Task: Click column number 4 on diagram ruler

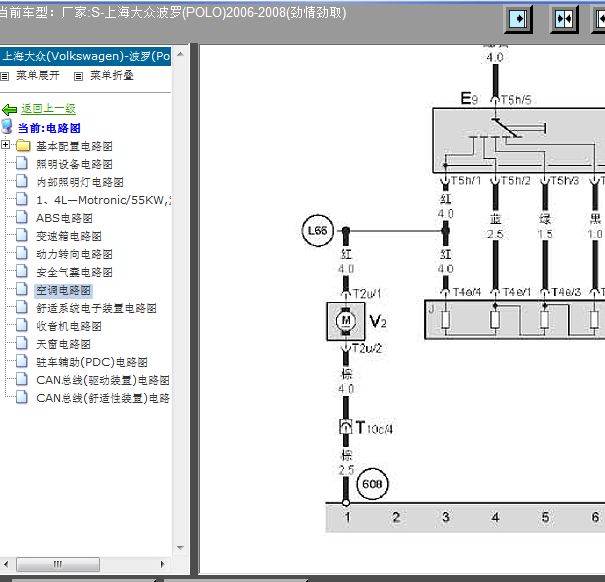Action: [x=495, y=517]
